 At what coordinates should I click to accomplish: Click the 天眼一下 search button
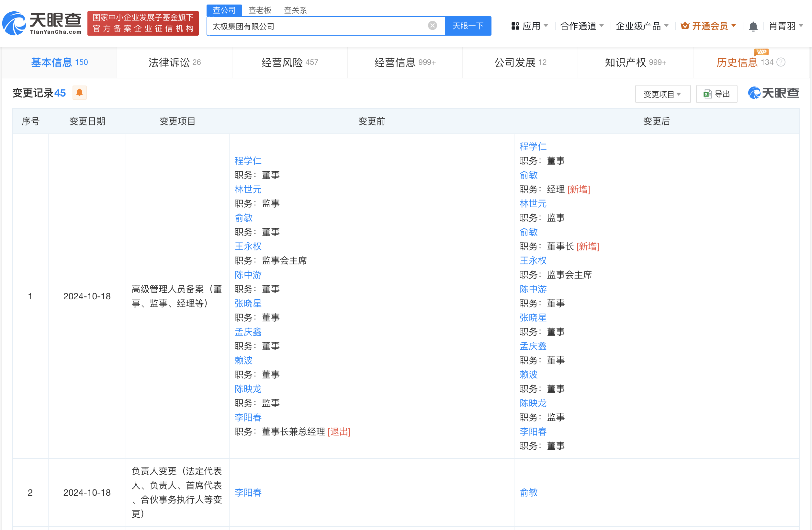pyautogui.click(x=468, y=26)
